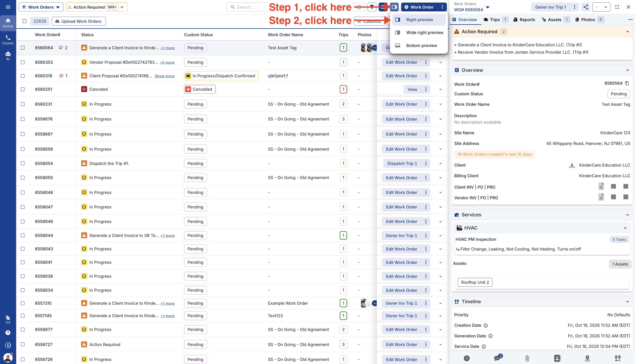Choose Wide right preview layout
This screenshot has height=364, width=635.
419,33
